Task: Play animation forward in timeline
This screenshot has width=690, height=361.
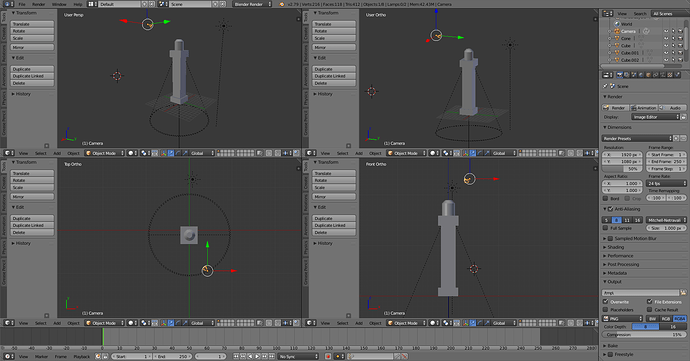Action: pyautogui.click(x=258, y=356)
